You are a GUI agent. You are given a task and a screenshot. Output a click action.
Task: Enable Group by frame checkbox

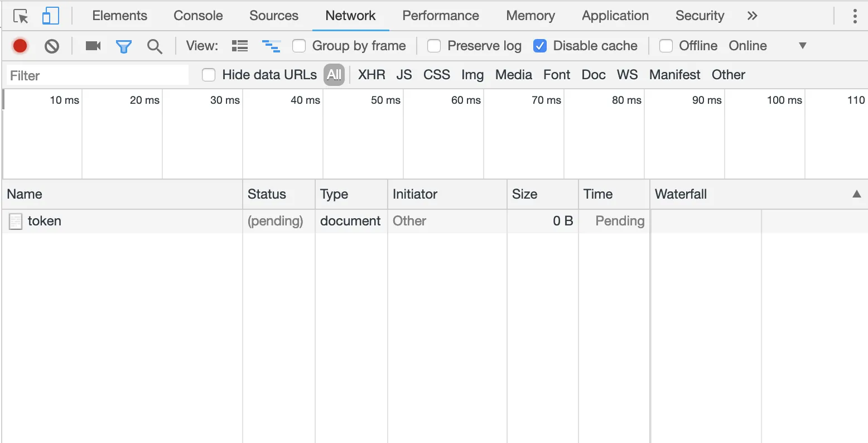pyautogui.click(x=300, y=46)
